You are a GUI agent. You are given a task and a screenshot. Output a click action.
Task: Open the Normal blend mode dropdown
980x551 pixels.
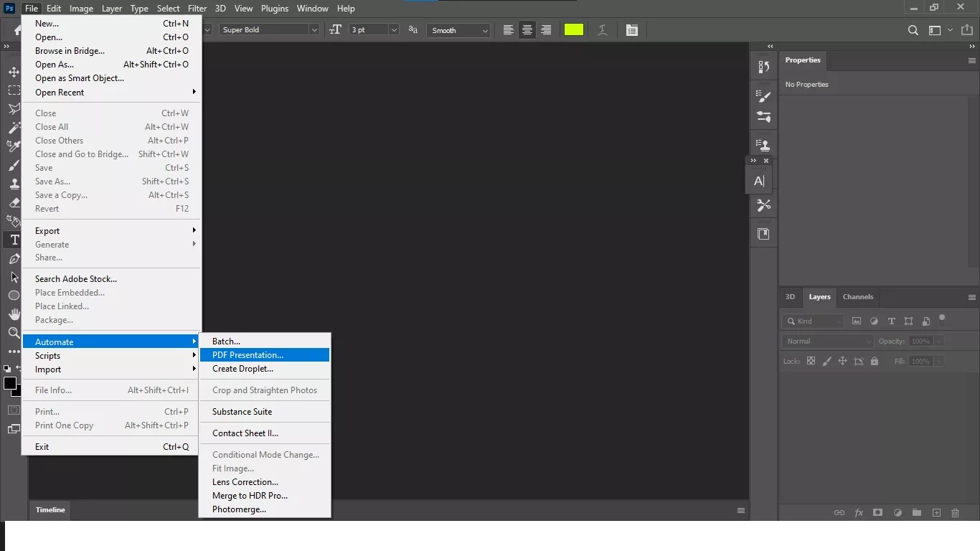tap(828, 342)
